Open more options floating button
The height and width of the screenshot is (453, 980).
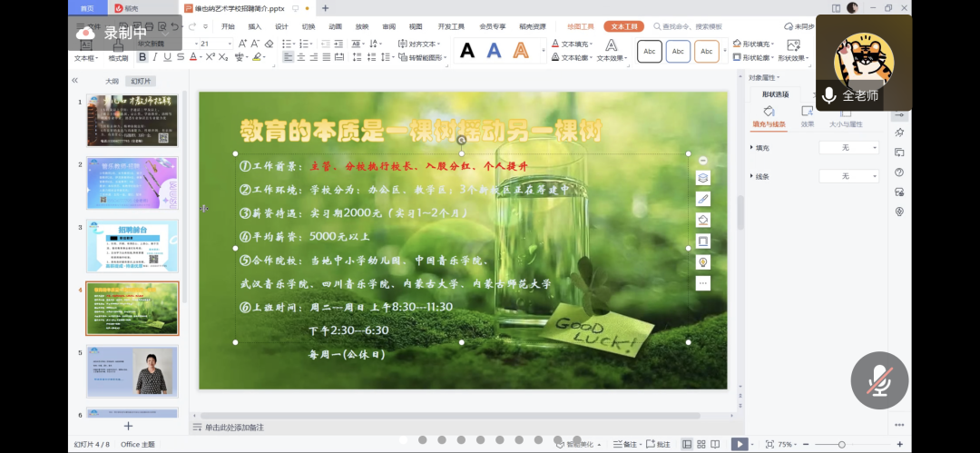(x=703, y=283)
